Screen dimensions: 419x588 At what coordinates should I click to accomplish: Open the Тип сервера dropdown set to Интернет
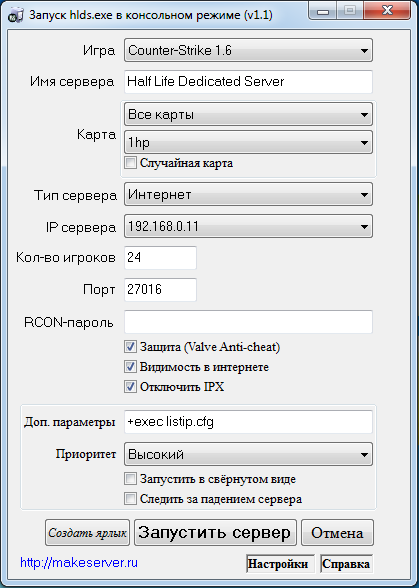coord(248,195)
